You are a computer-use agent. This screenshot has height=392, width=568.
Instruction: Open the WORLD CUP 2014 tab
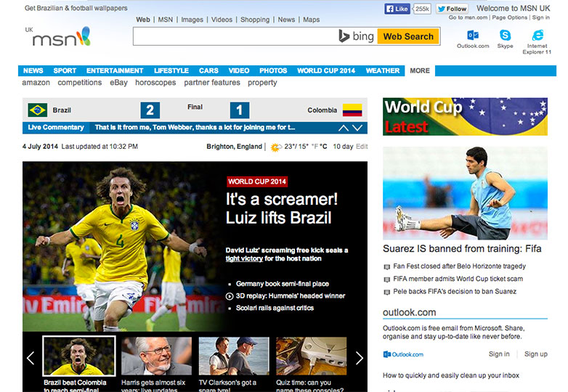326,70
